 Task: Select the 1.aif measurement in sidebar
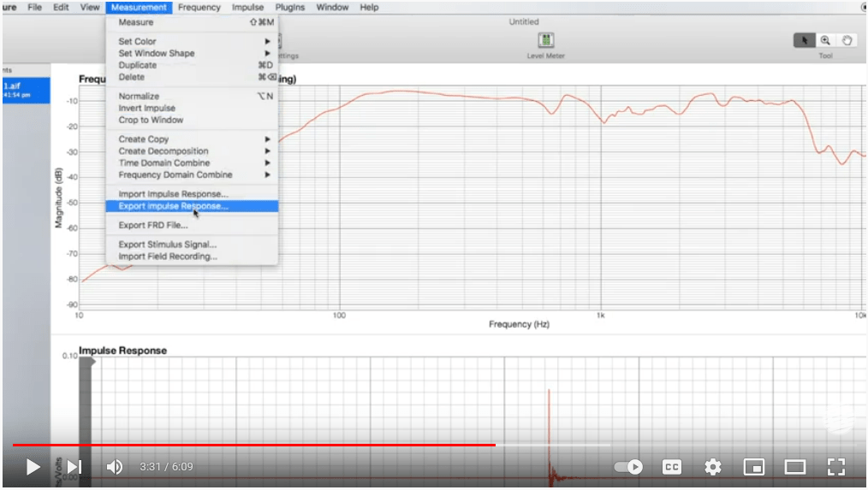tap(26, 90)
